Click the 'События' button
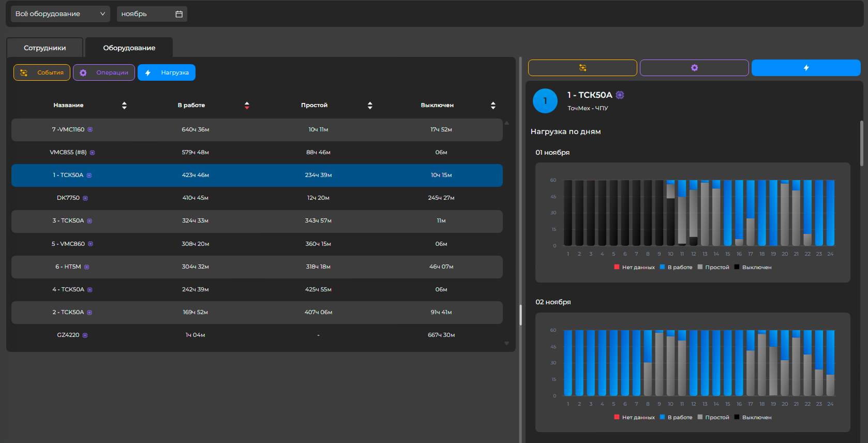868x443 pixels. click(42, 72)
